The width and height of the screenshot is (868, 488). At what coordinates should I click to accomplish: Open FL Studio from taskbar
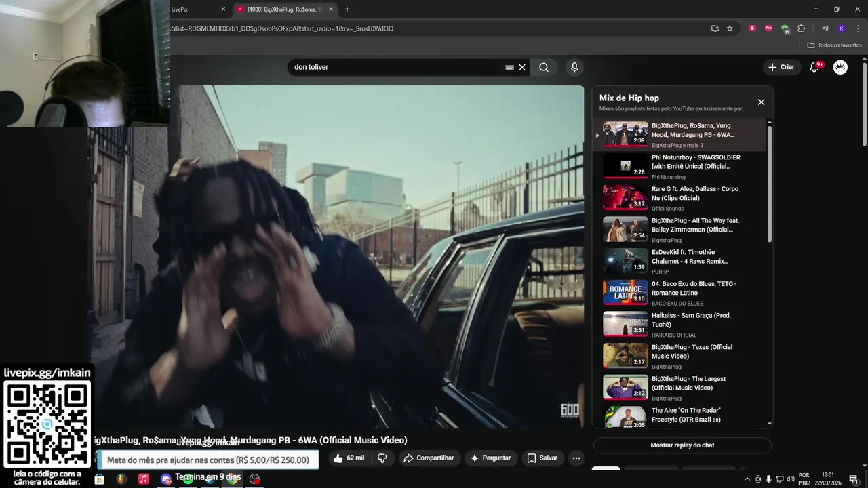[x=121, y=479]
